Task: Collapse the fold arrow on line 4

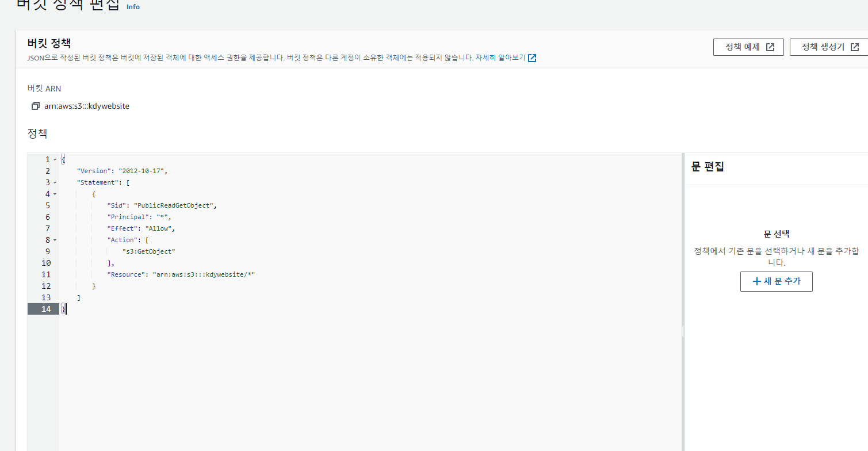Action: click(55, 194)
